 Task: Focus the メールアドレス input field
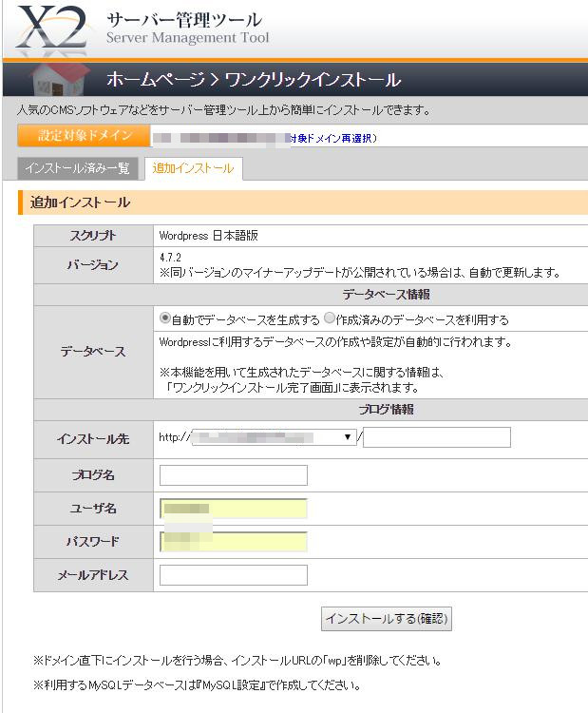[x=233, y=575]
